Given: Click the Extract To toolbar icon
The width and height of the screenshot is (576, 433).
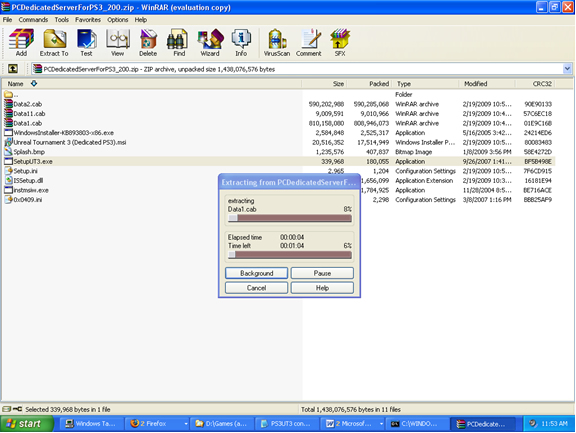Looking at the screenshot, I should pyautogui.click(x=54, y=39).
